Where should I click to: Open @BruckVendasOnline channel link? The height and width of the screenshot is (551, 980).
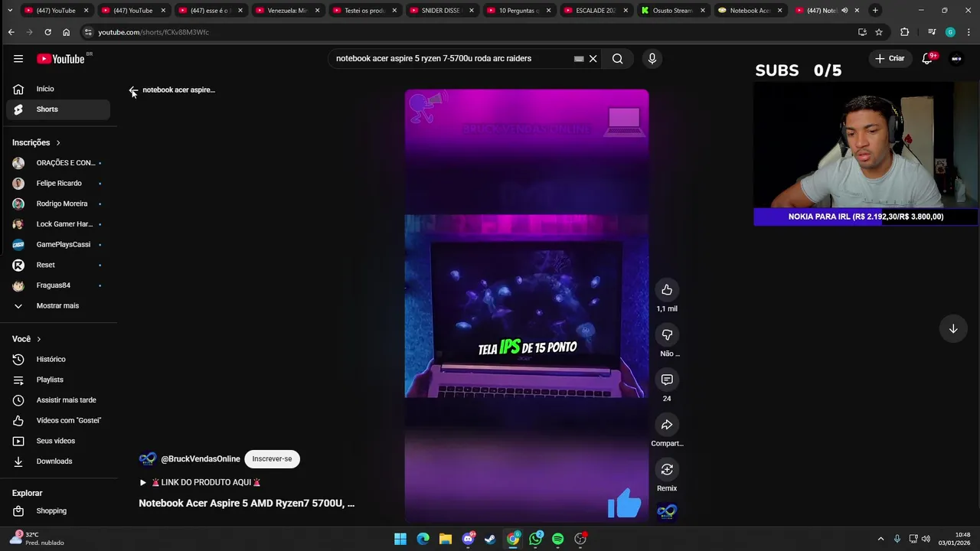pyautogui.click(x=201, y=459)
